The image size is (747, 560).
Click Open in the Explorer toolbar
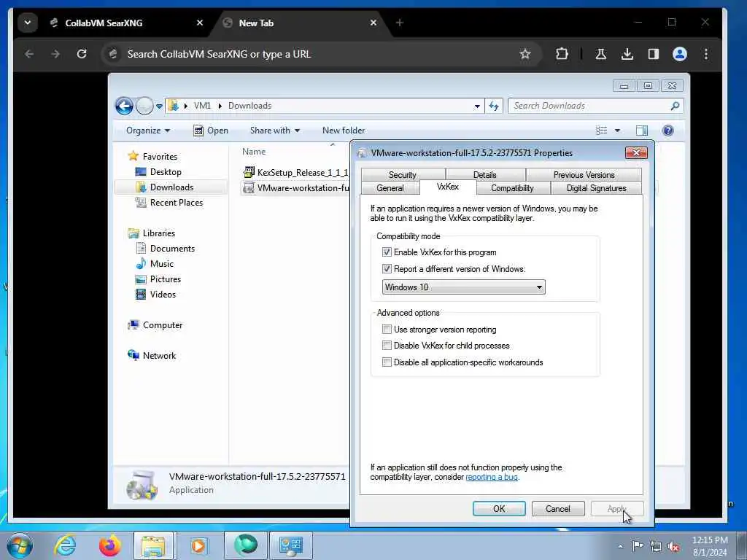coord(211,131)
